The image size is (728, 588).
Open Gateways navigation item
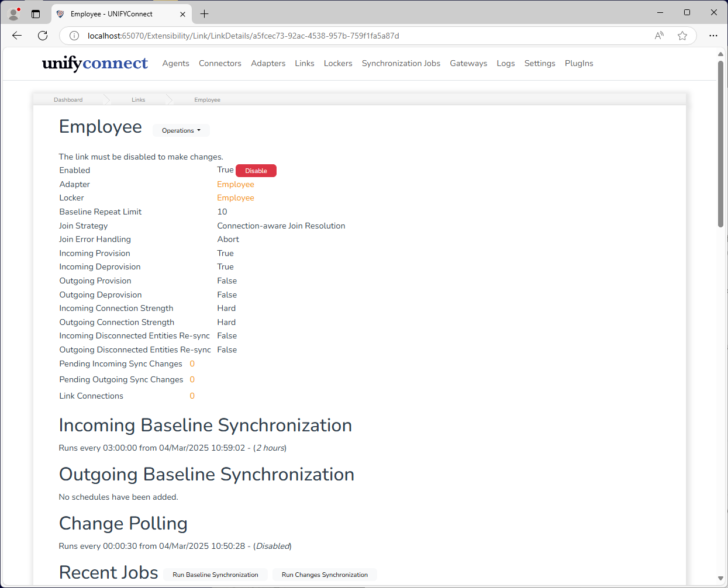pos(468,63)
